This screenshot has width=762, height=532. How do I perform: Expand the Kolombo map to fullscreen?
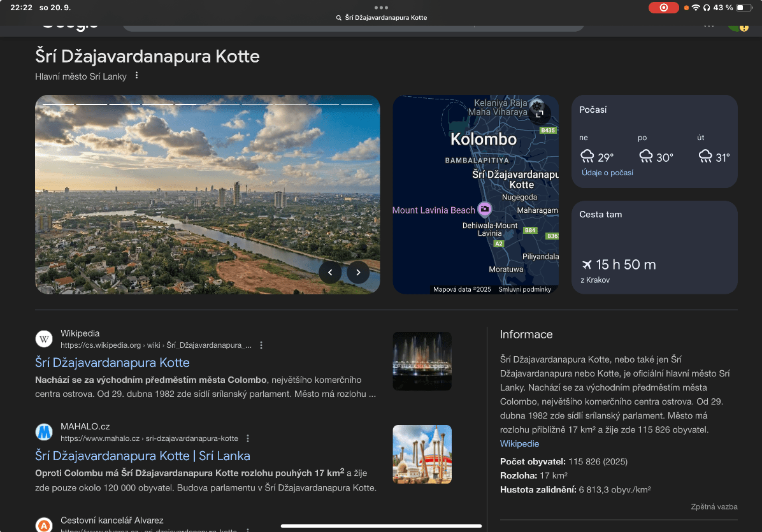pyautogui.click(x=539, y=114)
